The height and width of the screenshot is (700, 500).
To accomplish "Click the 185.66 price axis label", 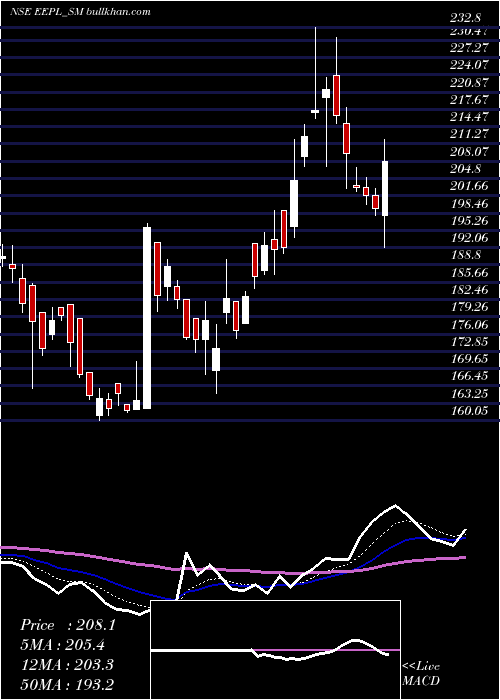I will pyautogui.click(x=468, y=273).
